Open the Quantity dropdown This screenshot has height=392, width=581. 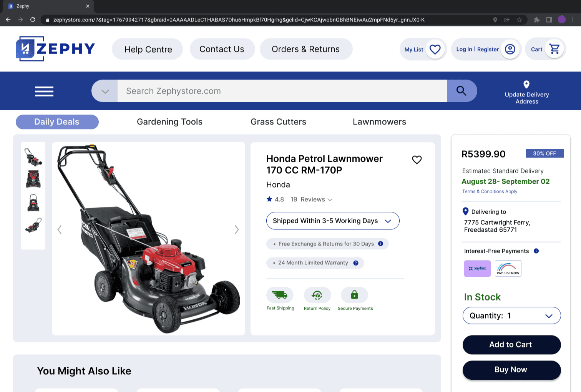click(x=511, y=316)
